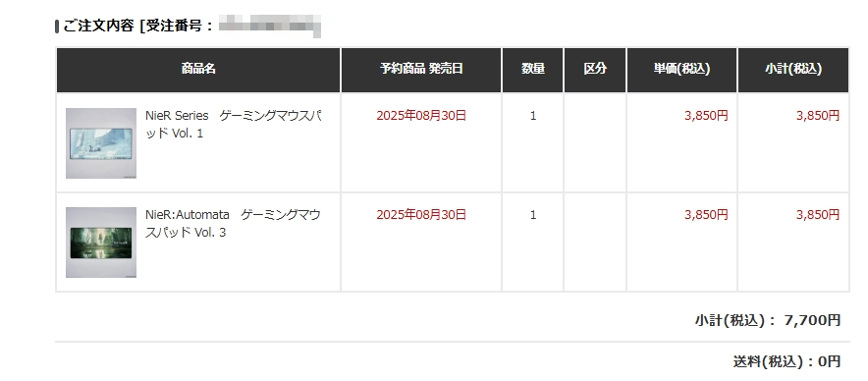This screenshot has height=381, width=868.
Task: Click the 送料(税込) 0円 shipping line
Action: point(787,361)
